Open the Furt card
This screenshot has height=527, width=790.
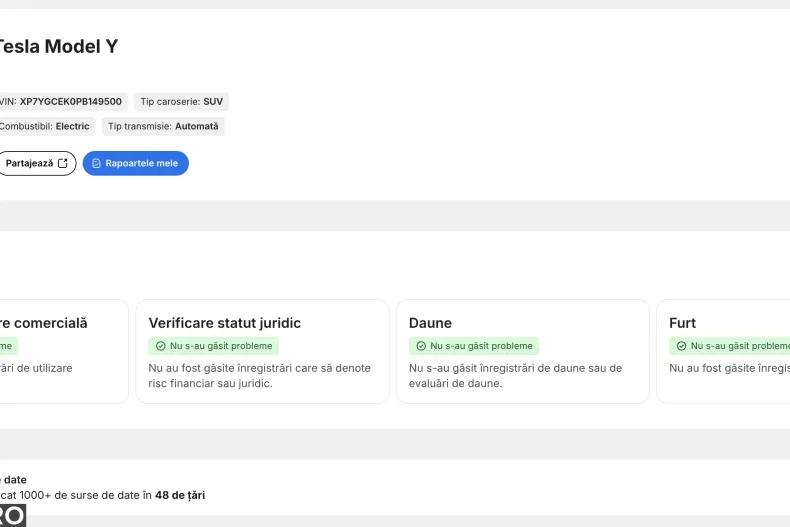pyautogui.click(x=723, y=352)
